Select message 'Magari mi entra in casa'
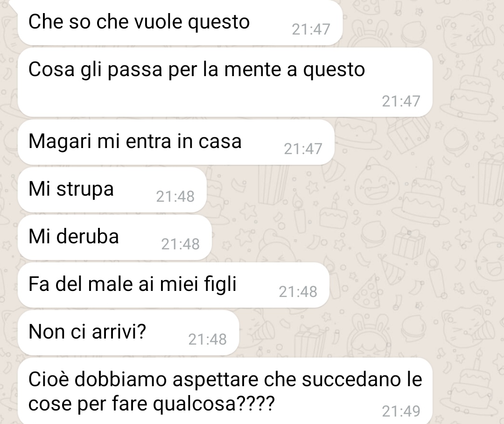Screen dimensions: 504x424 pos(176,142)
